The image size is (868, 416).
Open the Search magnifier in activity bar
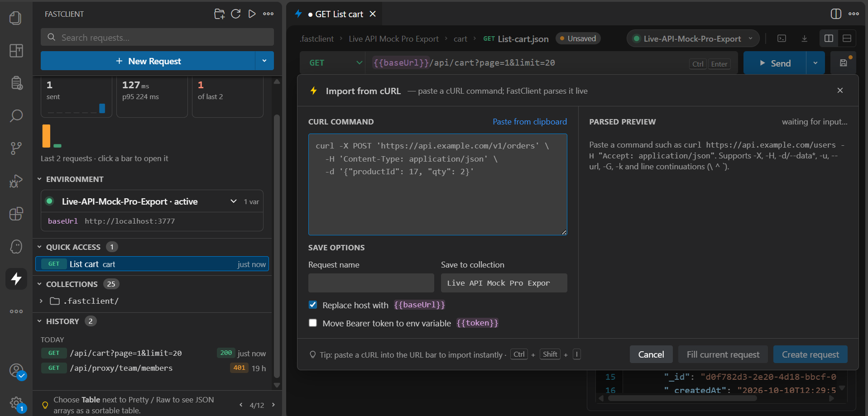tap(16, 115)
